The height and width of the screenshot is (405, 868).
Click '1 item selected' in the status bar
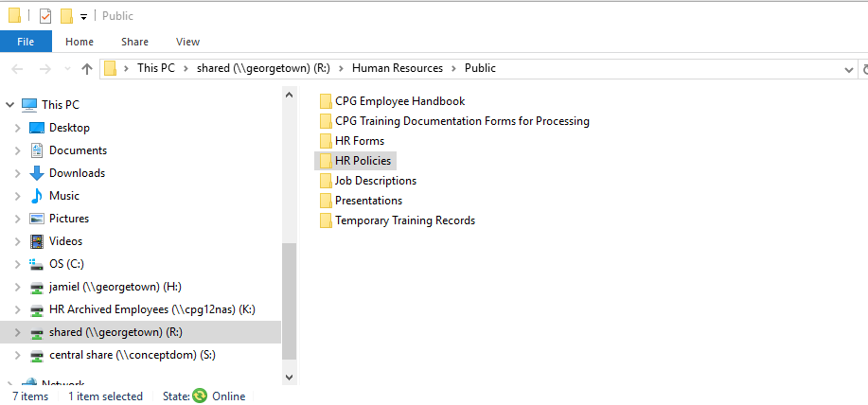coord(105,396)
